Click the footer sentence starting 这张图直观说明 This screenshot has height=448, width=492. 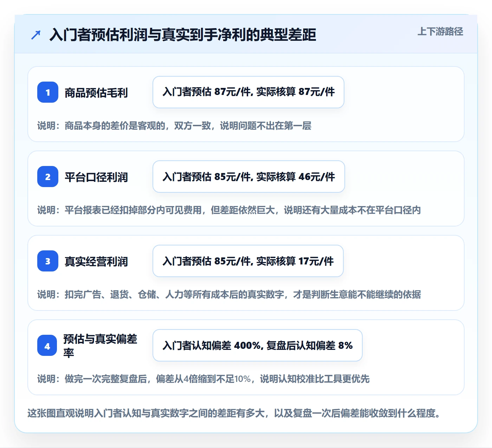point(234,413)
